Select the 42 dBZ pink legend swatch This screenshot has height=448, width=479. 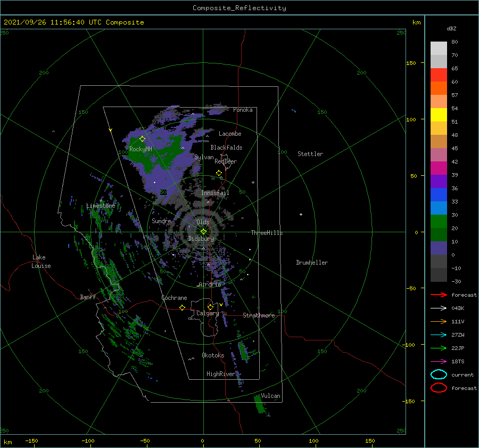(439, 155)
